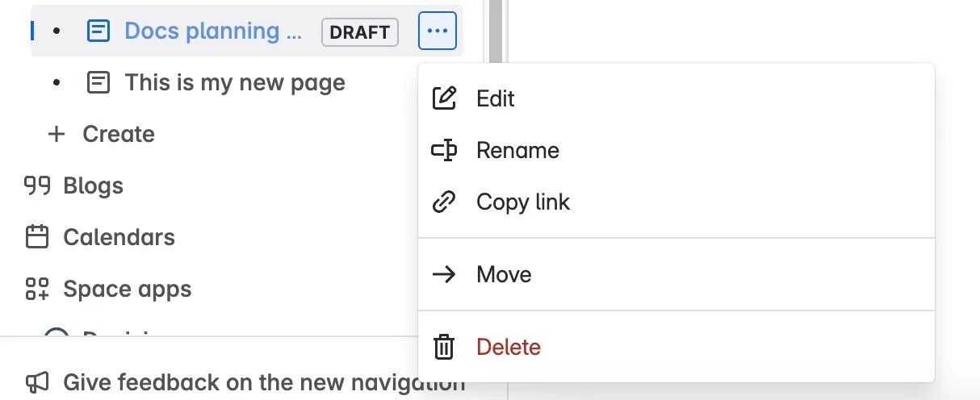
Task: Click the pencil Edit icon
Action: point(445,98)
